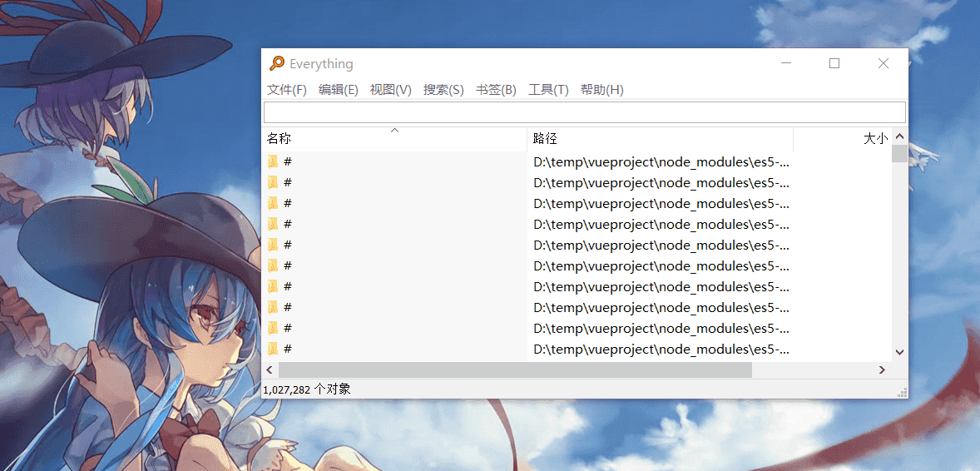Click the Everything magnifier icon in title bar
Viewport: 980px width, 471px height.
click(x=276, y=63)
